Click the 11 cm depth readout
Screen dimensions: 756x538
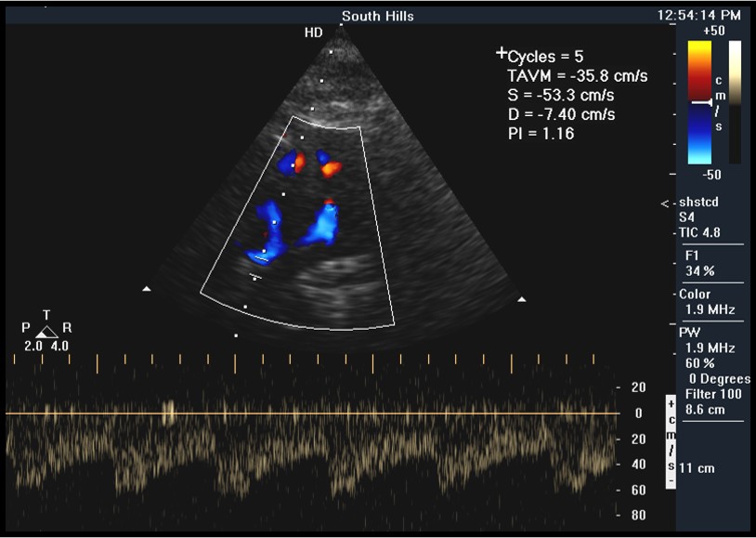(697, 468)
